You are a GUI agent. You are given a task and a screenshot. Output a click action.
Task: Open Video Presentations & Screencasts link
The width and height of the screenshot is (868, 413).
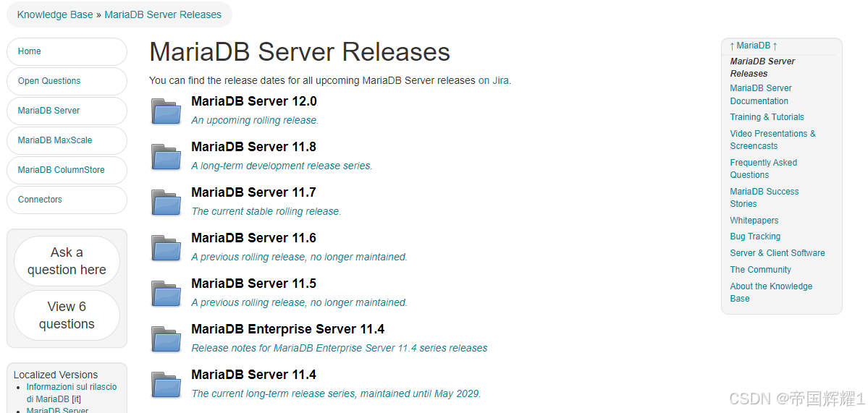click(772, 140)
